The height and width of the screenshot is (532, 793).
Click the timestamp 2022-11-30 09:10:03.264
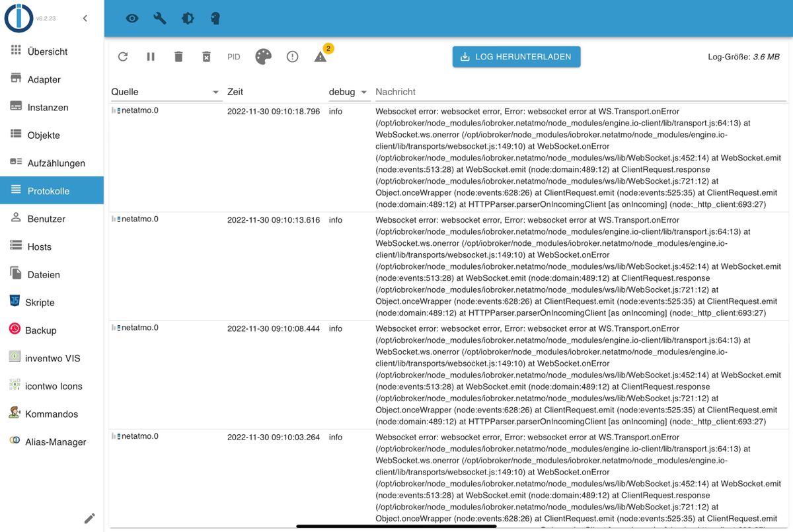pyautogui.click(x=274, y=437)
